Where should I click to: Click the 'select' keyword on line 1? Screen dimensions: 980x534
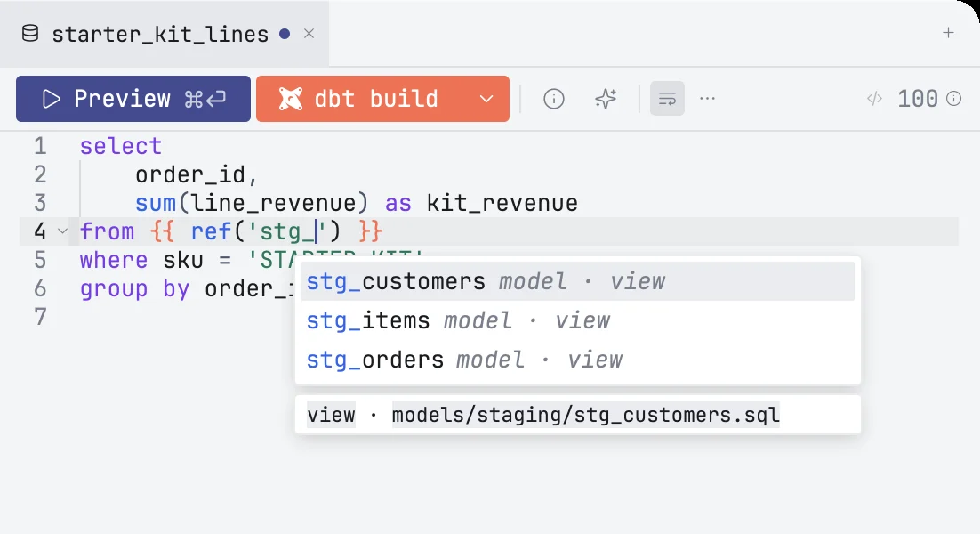point(121,146)
